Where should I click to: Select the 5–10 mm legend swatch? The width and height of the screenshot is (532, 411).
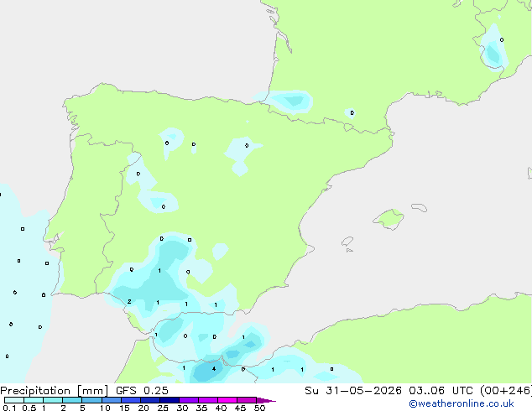click(91, 400)
